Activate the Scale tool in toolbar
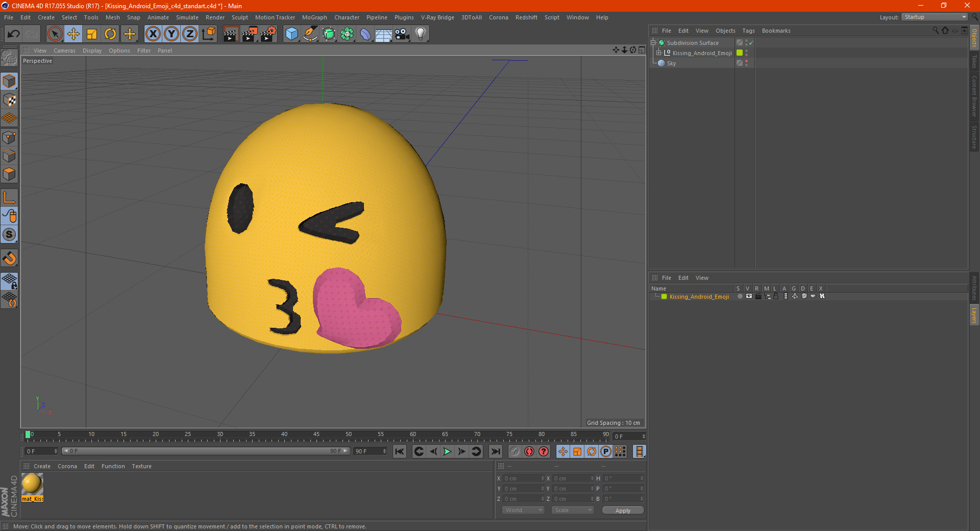 pos(92,34)
